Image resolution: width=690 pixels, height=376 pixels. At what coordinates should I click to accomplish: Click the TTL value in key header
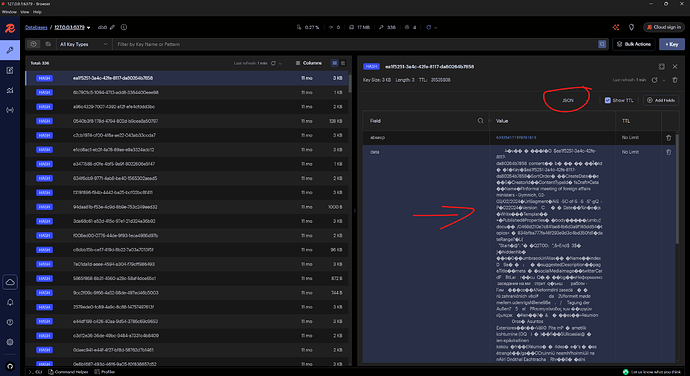(x=440, y=80)
